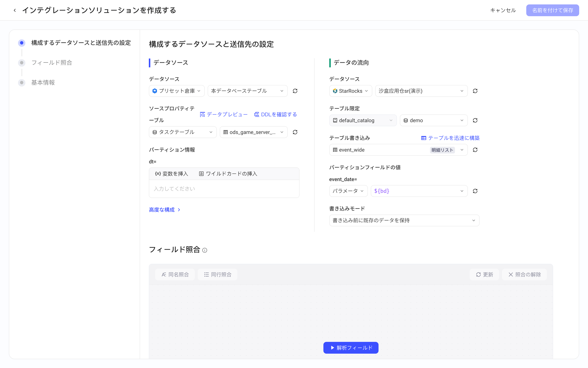Open the パラメータ type dropdown

coord(348,191)
